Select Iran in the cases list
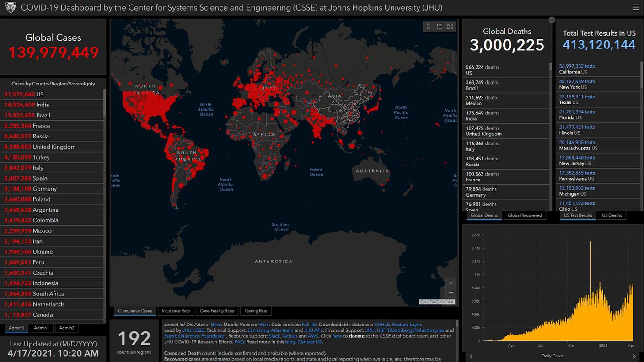This screenshot has width=644, height=362. tap(52, 241)
